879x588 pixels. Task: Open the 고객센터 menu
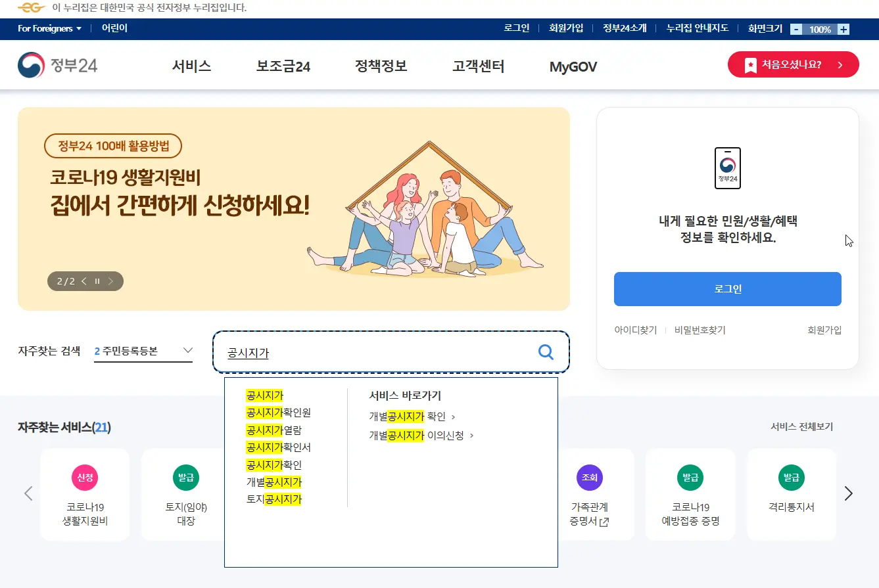tap(479, 66)
